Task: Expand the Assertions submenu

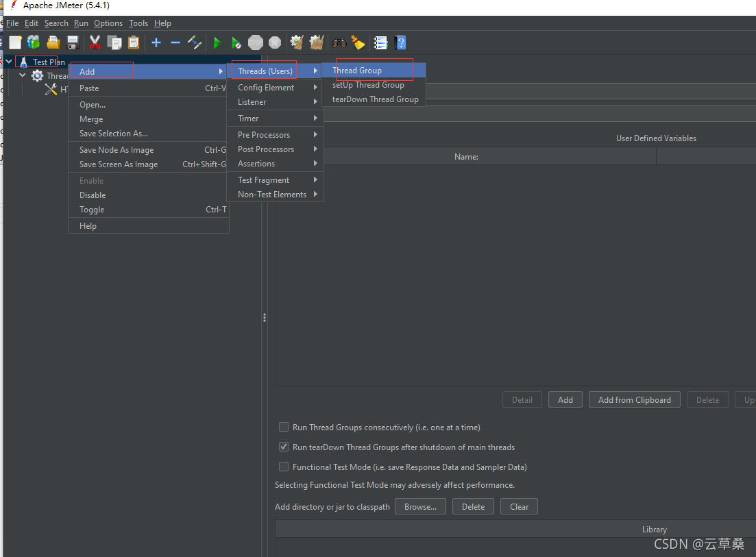Action: [x=276, y=163]
